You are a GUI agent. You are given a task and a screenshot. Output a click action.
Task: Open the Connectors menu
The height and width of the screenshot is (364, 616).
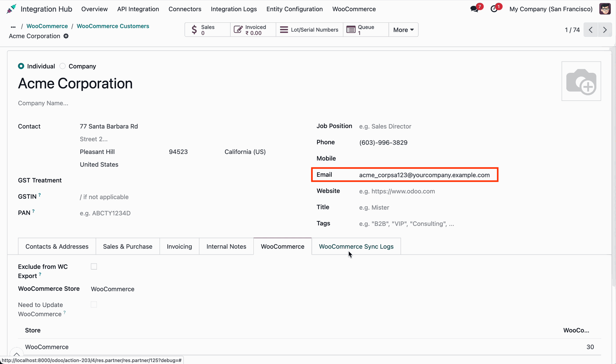(x=185, y=9)
